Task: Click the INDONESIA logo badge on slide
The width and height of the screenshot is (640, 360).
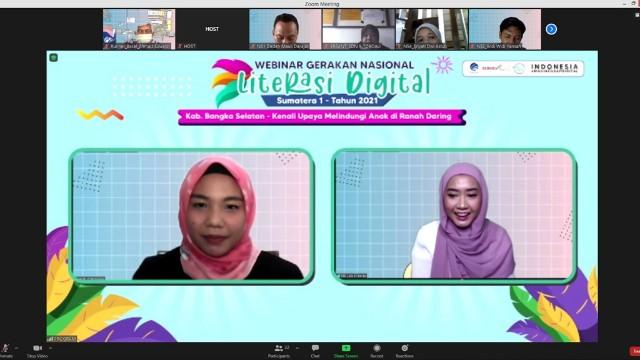Action: tap(523, 68)
